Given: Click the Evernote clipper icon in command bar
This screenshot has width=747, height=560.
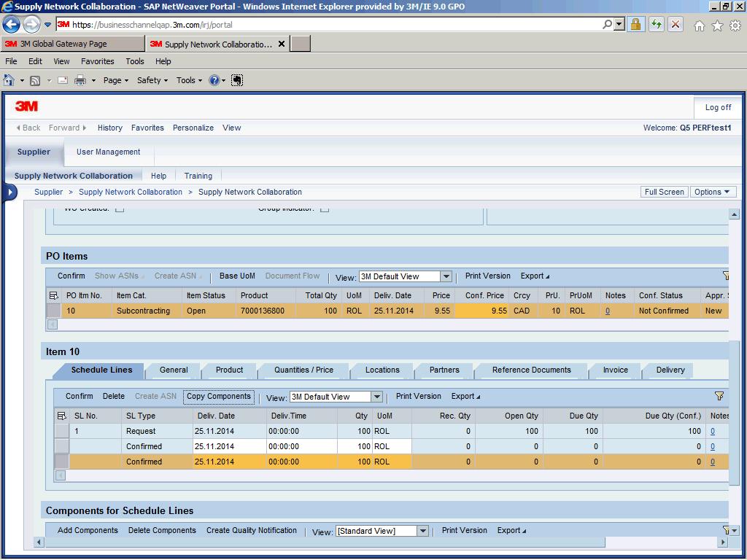Looking at the screenshot, I should click(237, 80).
